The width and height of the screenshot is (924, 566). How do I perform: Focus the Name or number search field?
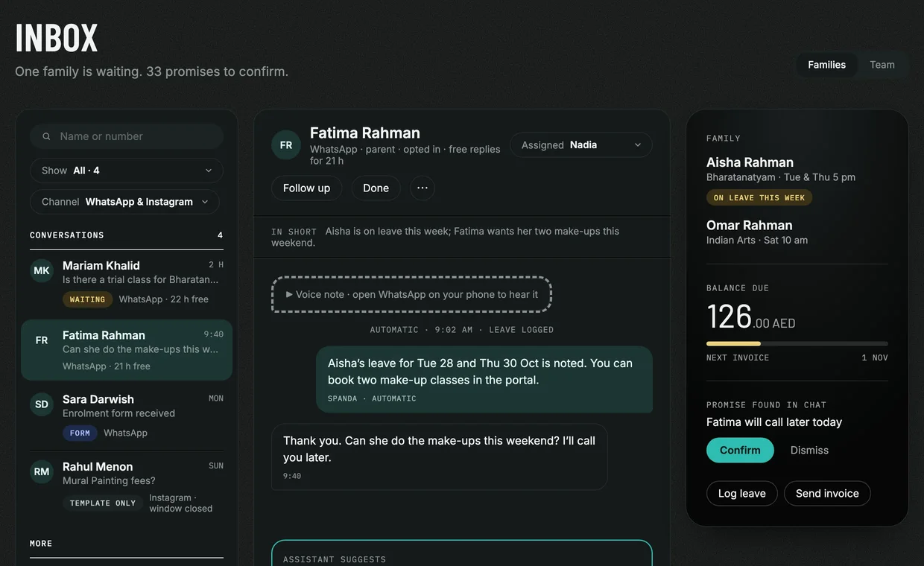(x=127, y=136)
